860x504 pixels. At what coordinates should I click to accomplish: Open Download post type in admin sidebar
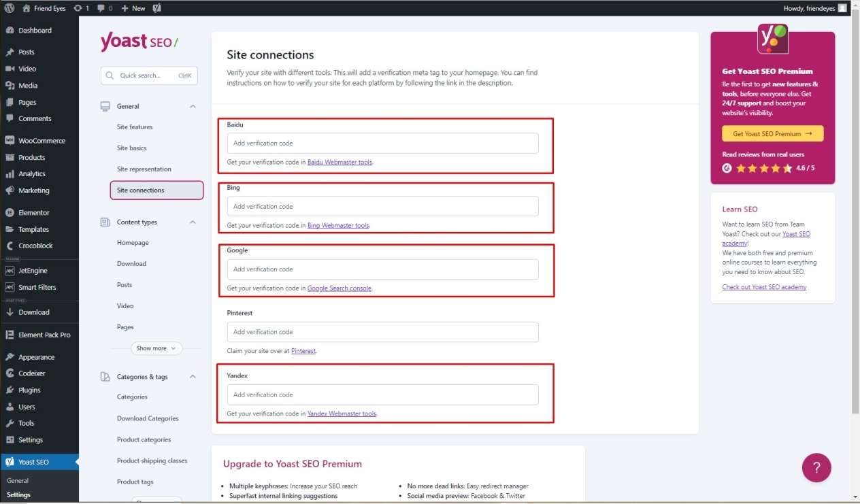tap(34, 312)
